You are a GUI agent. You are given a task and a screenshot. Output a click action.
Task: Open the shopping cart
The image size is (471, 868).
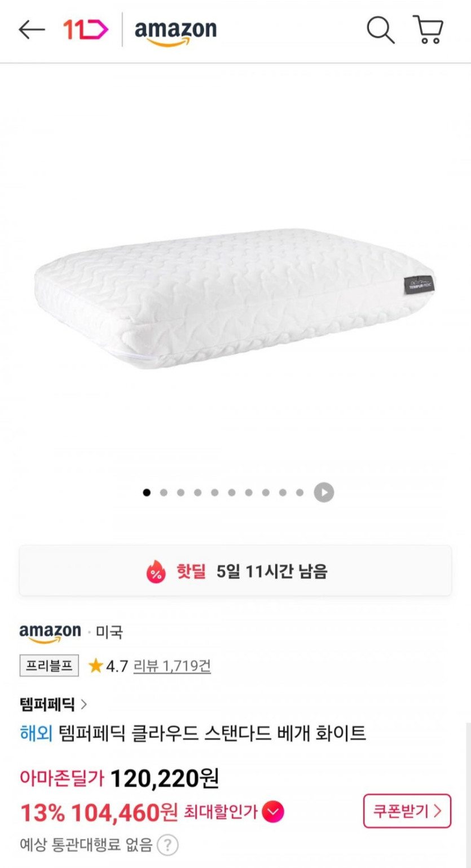click(x=429, y=29)
